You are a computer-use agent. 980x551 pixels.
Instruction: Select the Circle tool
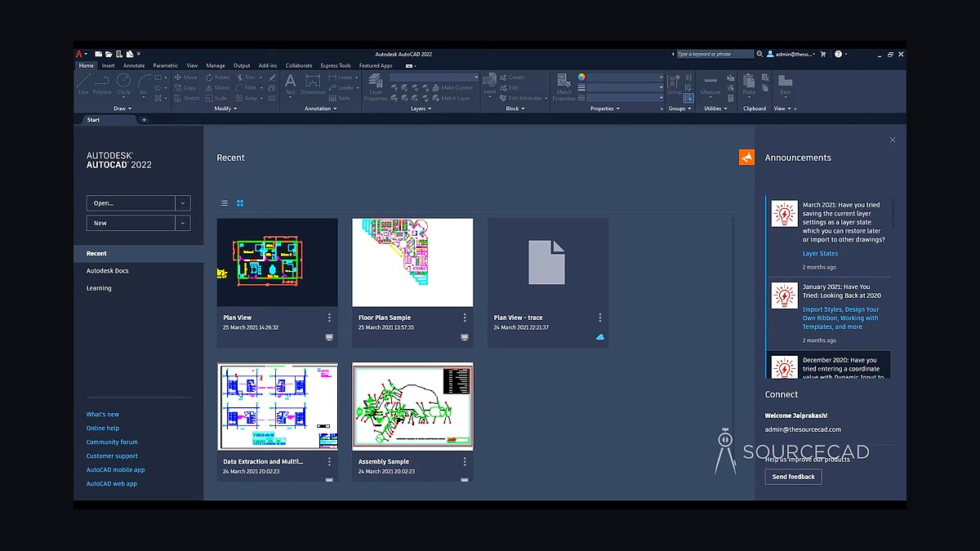(123, 84)
